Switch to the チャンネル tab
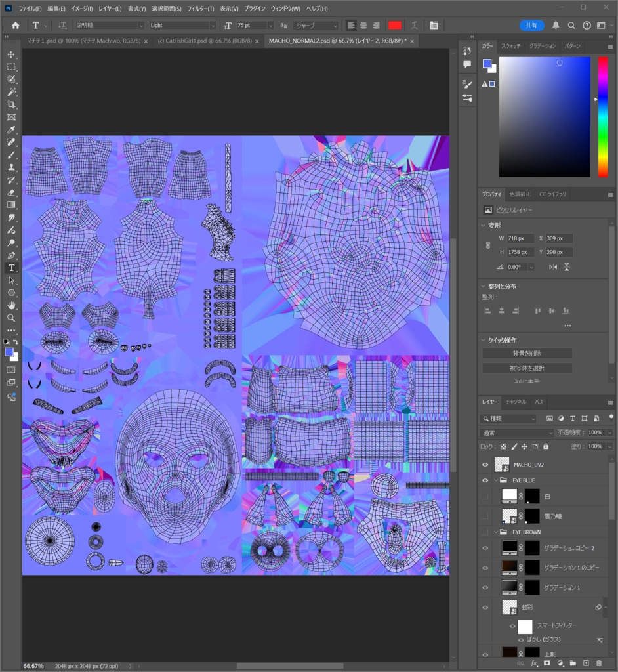 516,402
